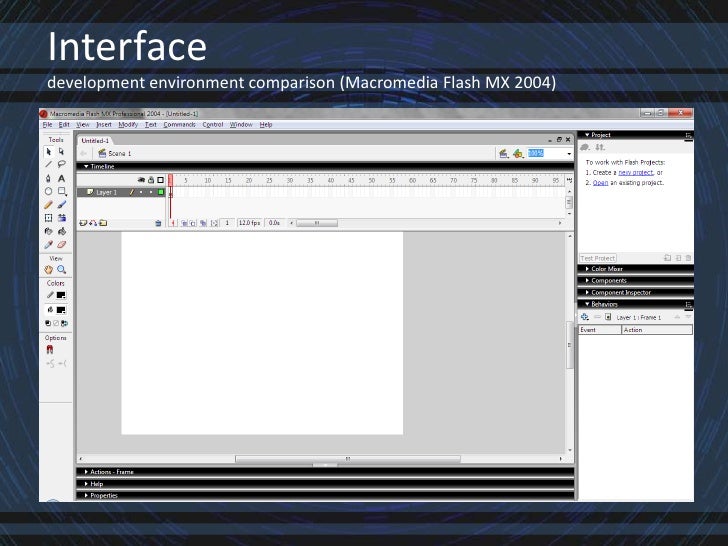
Task: Click the 'new project' link
Action: click(636, 172)
